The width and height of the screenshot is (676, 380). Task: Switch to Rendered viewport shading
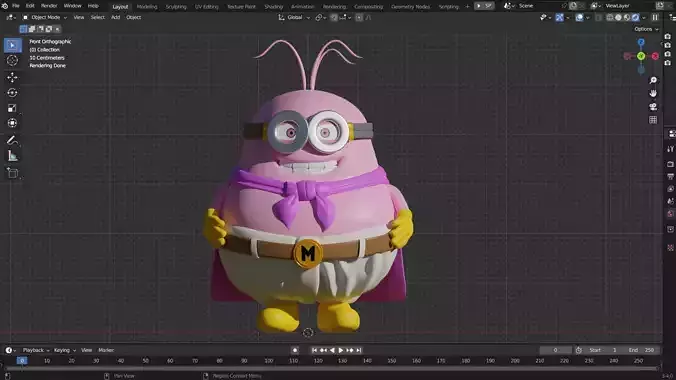tap(635, 18)
